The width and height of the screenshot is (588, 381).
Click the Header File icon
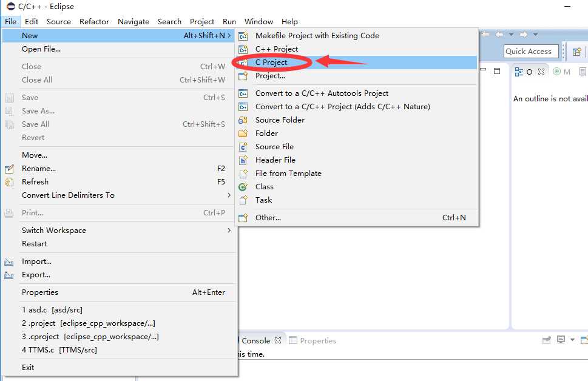point(243,160)
